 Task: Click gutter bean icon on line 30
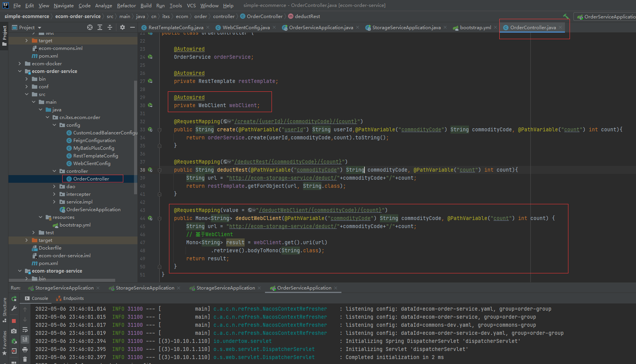(150, 105)
